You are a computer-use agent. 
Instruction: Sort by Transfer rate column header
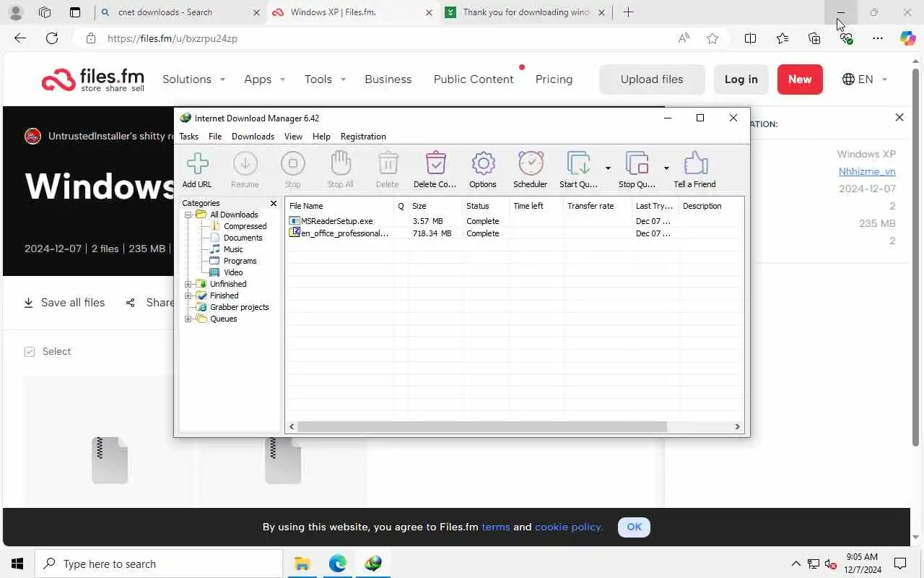coord(597,206)
